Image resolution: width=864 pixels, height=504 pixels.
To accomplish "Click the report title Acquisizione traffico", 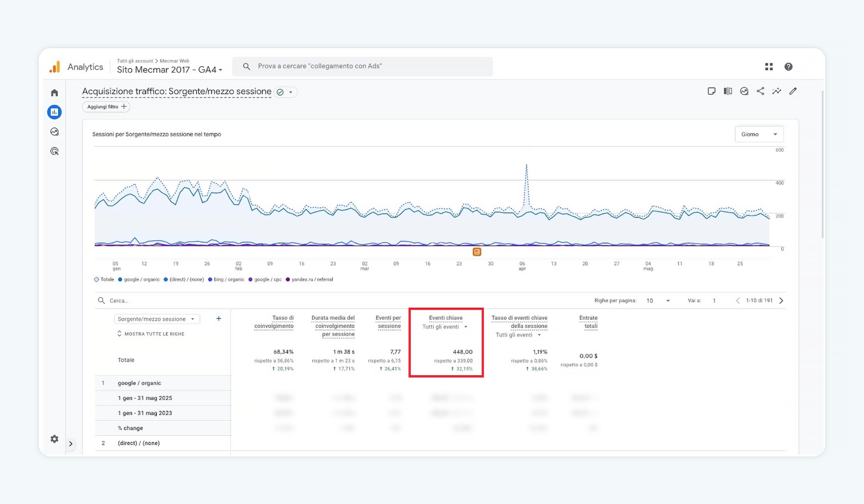I will (x=176, y=92).
